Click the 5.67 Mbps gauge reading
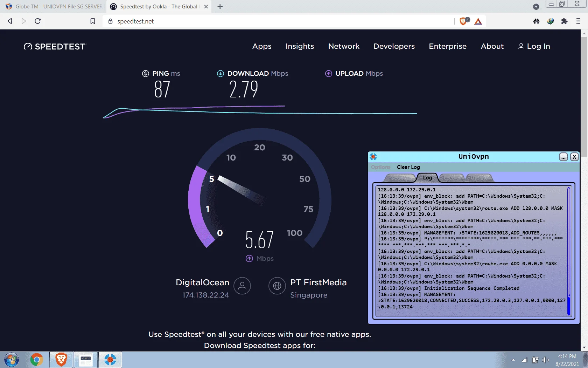Screen dimensions: 588x368 coord(259,240)
